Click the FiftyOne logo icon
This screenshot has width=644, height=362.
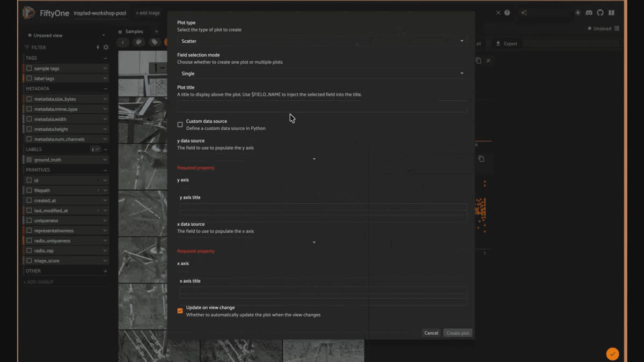(x=28, y=13)
